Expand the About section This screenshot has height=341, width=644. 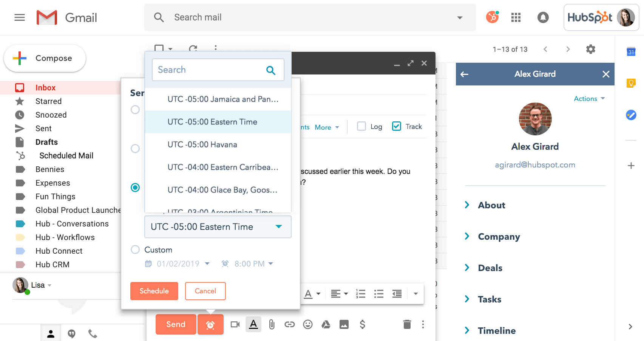coord(491,205)
